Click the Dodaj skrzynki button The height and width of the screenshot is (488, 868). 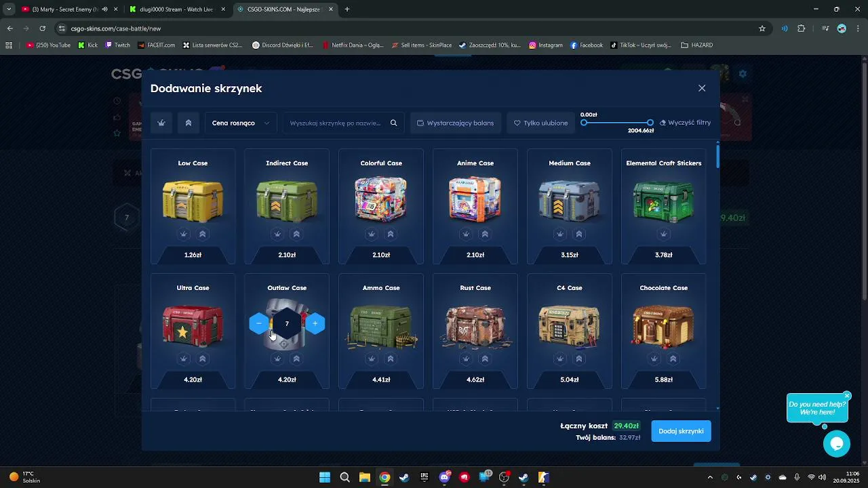tap(681, 431)
